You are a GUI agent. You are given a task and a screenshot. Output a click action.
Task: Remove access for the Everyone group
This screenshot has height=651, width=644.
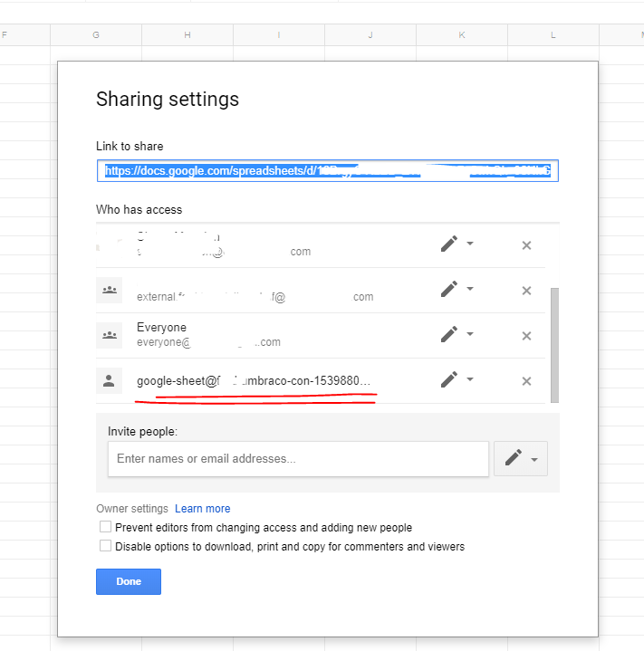[526, 336]
